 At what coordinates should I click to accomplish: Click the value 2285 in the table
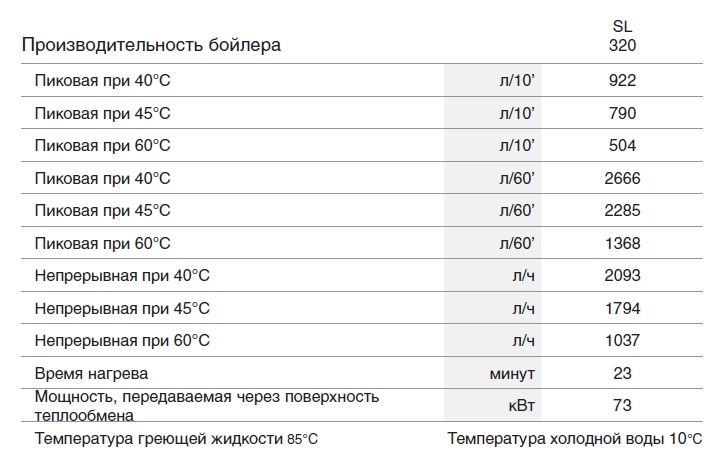(x=622, y=211)
